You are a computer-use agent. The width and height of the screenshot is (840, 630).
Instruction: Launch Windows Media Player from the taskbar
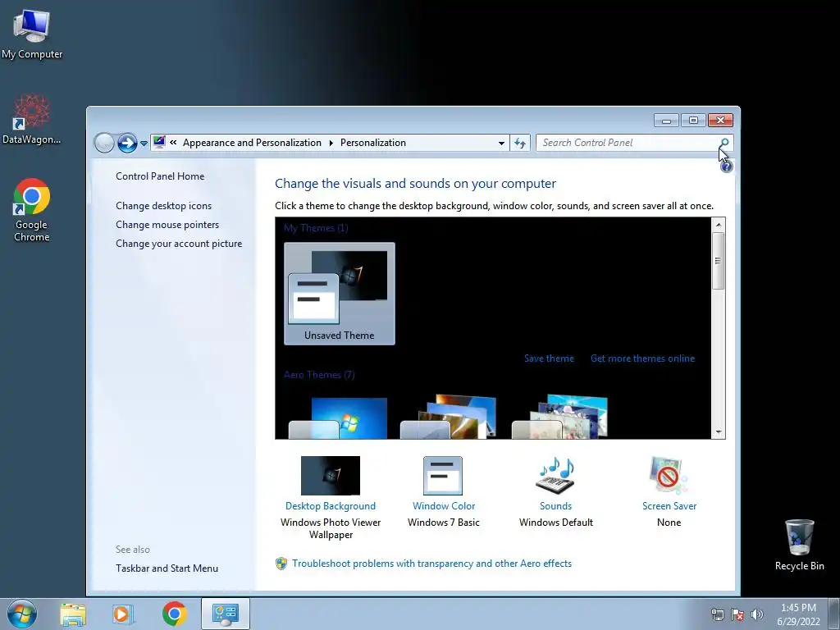(122, 614)
